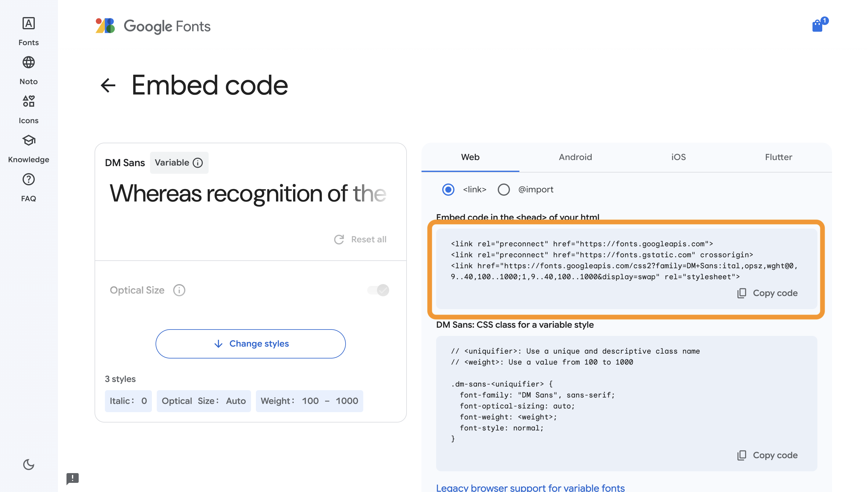Click Reset all button
The width and height of the screenshot is (868, 492).
point(360,239)
